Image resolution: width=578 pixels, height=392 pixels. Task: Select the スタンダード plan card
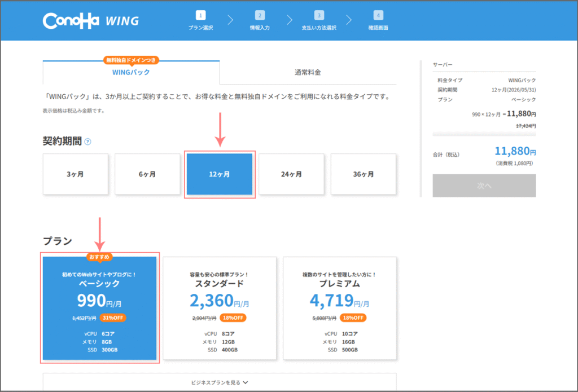[220, 308]
